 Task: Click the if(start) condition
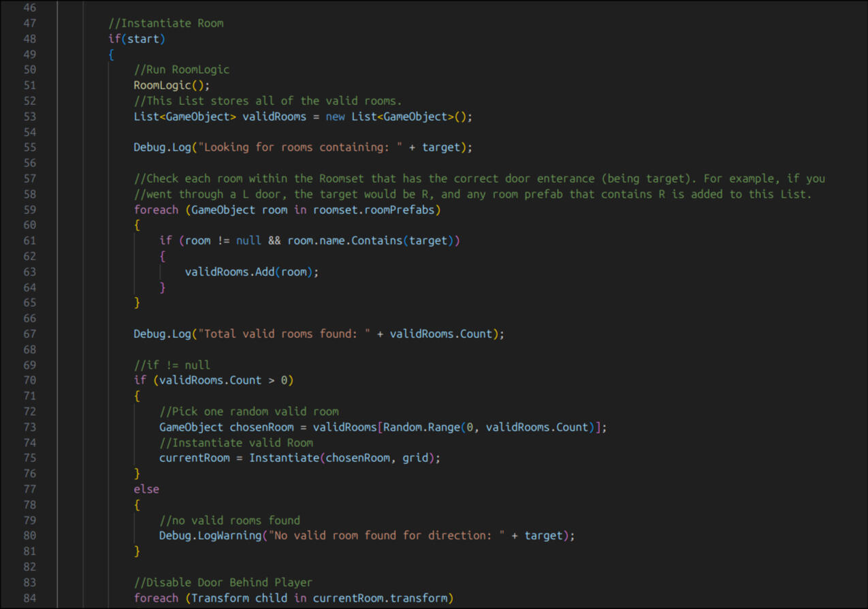pos(137,39)
